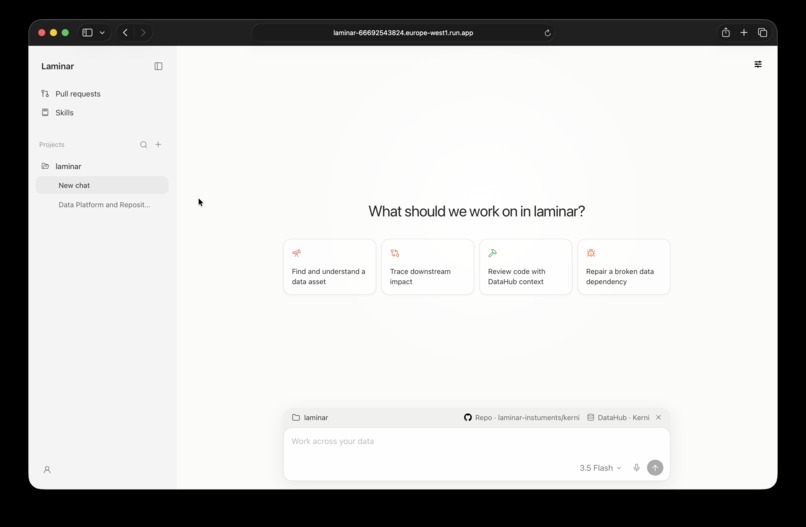Choose Repair a broken data dependency card
The height and width of the screenshot is (527, 806).
[624, 267]
